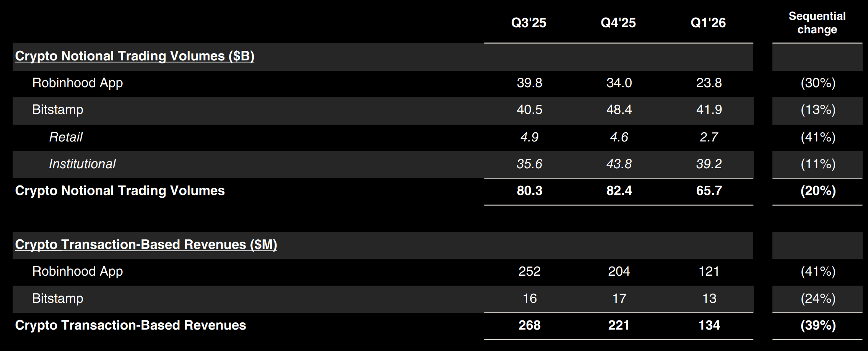
Task: Click the bold Crypto Notional Trading Volumes total
Action: (120, 191)
